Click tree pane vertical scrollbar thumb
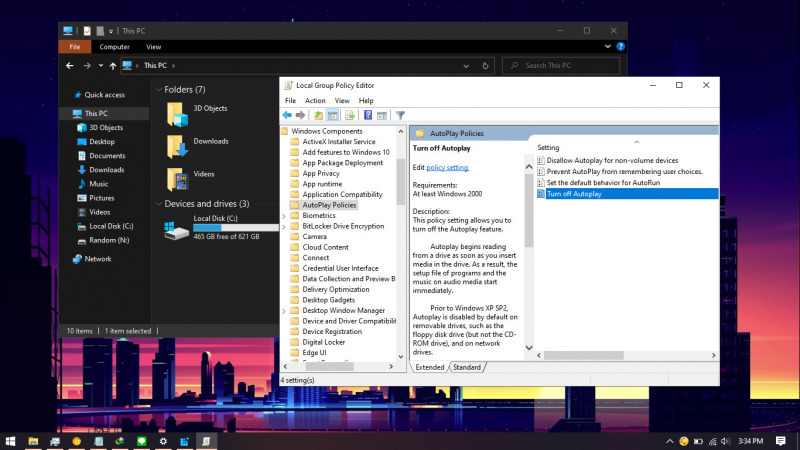Viewport: 800px width, 450px height. [401, 180]
